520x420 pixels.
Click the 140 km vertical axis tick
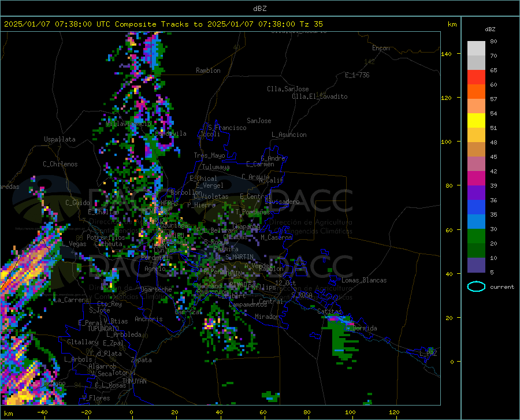click(x=446, y=54)
